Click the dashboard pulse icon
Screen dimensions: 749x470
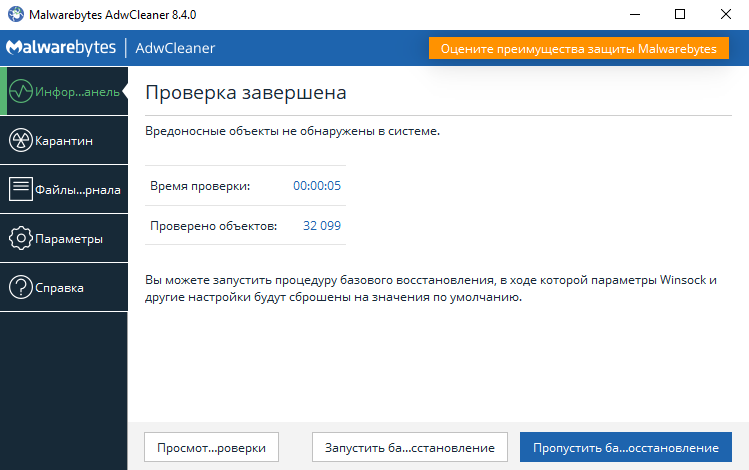click(21, 91)
